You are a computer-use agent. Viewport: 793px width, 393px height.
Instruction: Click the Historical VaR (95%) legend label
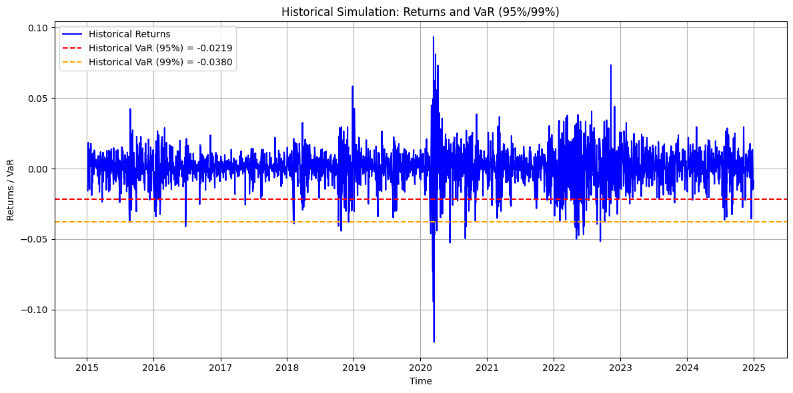pos(160,48)
